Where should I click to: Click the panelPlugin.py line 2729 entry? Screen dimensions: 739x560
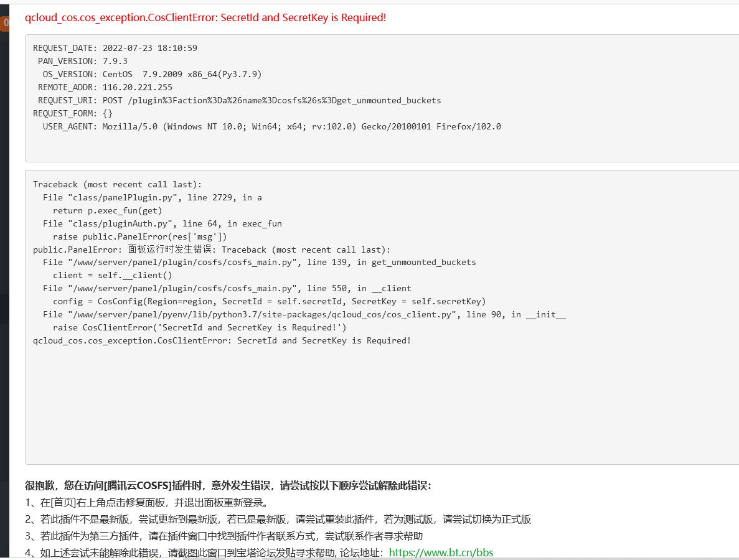coord(153,198)
